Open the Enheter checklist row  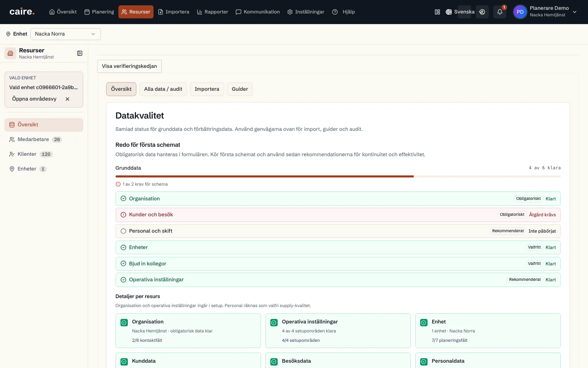338,247
